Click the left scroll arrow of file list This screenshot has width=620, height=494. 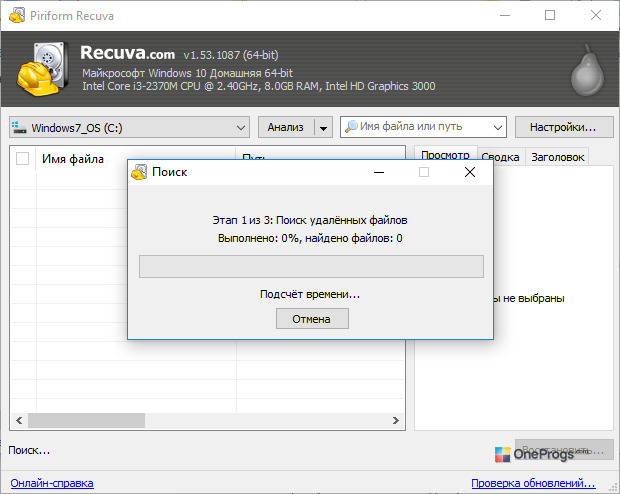(19, 420)
